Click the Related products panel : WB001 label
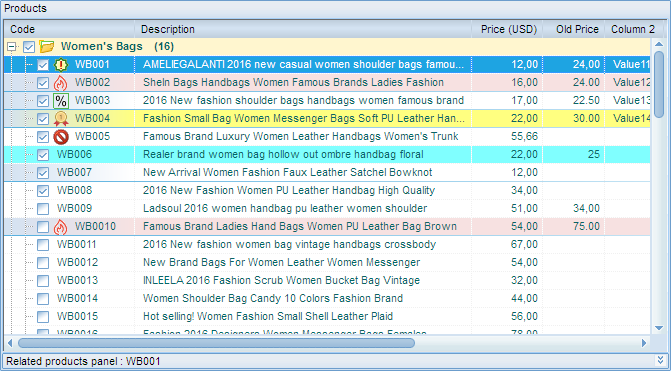This screenshot has width=671, height=371. (83, 361)
